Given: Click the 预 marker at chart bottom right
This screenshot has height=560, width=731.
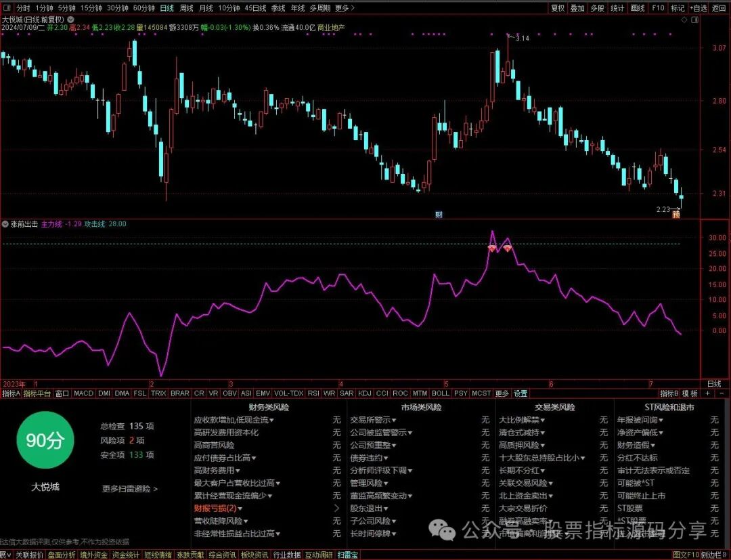Looking at the screenshot, I should click(675, 215).
